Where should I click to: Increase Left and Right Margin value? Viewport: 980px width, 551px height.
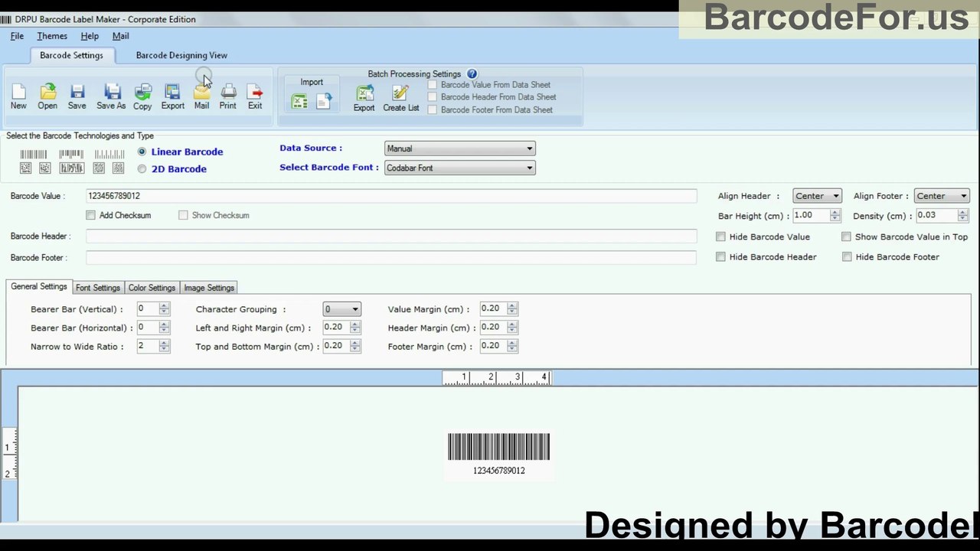[354, 324]
